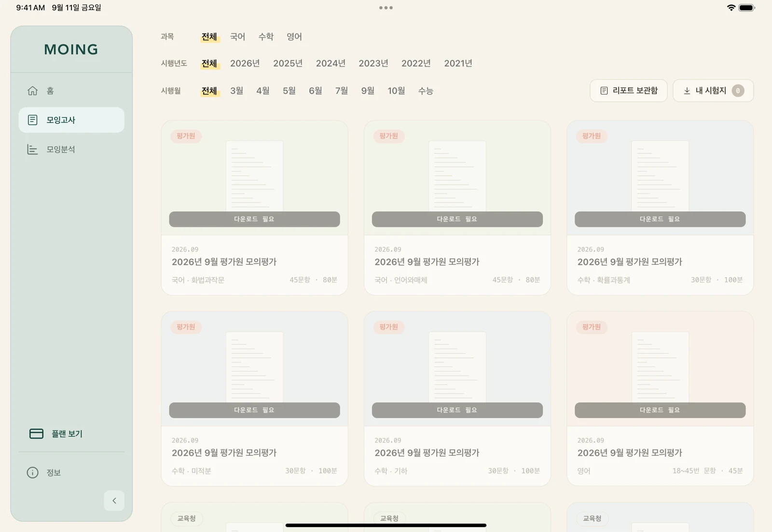This screenshot has width=772, height=532.
Task: Tap the 평가원 tag on the 기하 card
Action: [x=389, y=327]
